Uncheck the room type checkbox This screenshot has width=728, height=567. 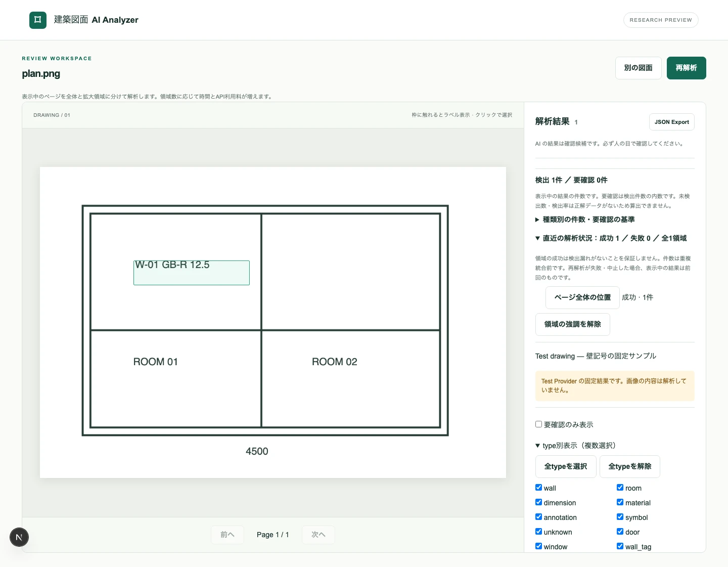[620, 488]
